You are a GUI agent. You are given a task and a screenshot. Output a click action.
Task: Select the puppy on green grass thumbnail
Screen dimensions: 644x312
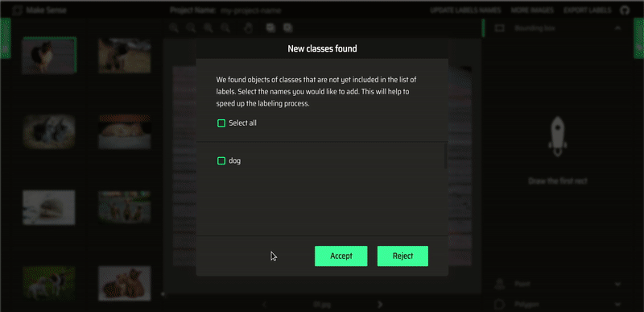[x=49, y=283]
